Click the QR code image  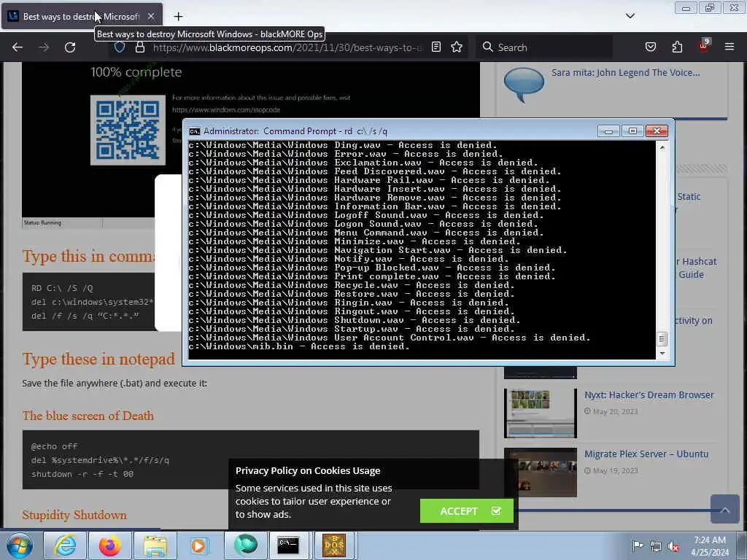coord(128,130)
